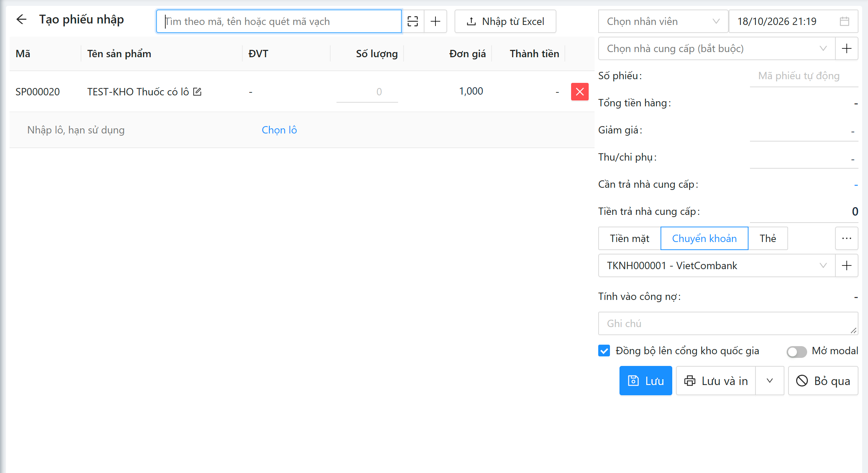This screenshot has width=868, height=473.
Task: Open Chọn nhân viên dropdown
Action: tap(663, 21)
